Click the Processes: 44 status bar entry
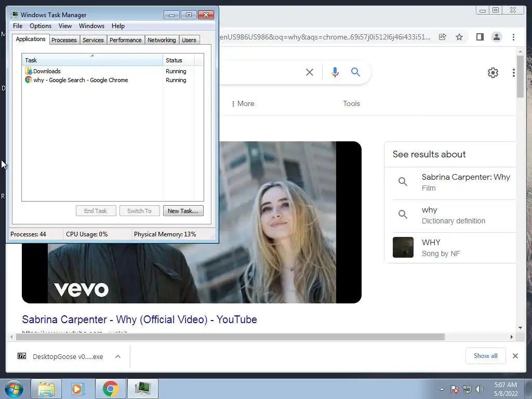The width and height of the screenshot is (532, 399). [28, 234]
